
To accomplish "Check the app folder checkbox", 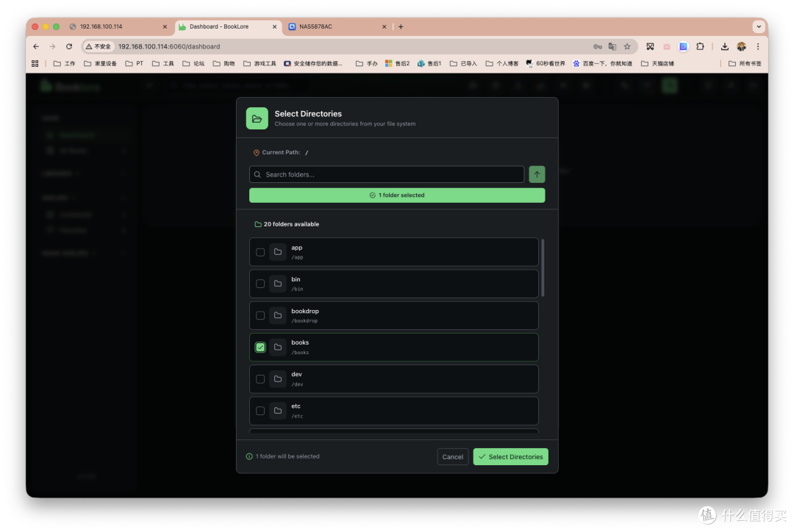I will [260, 252].
